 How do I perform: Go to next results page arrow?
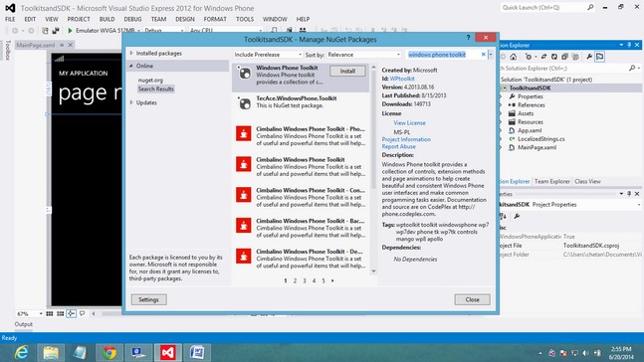coord(332,280)
